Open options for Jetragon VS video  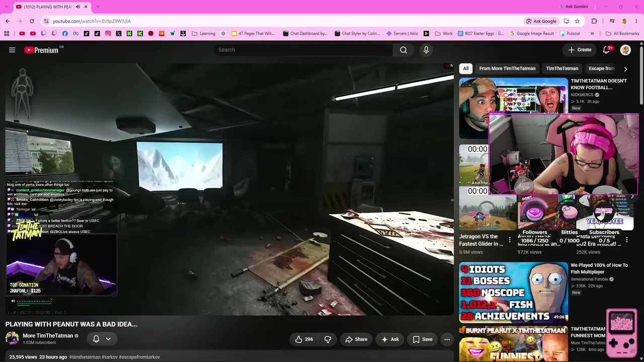click(x=510, y=240)
